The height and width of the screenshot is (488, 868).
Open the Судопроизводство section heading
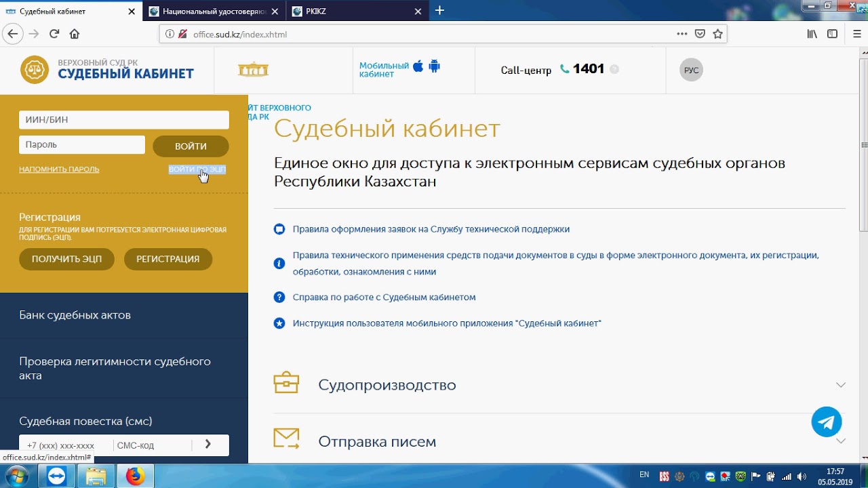[x=387, y=385]
